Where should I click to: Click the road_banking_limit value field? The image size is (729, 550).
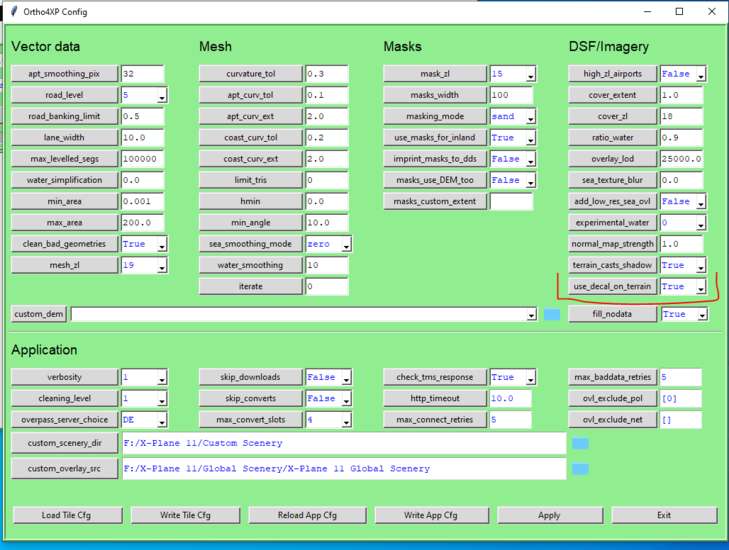142,116
